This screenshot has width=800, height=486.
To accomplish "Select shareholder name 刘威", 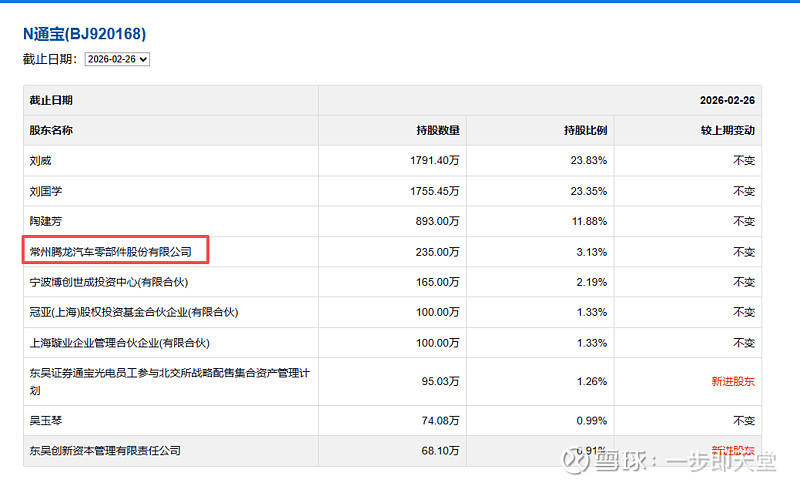I will pos(40,161).
